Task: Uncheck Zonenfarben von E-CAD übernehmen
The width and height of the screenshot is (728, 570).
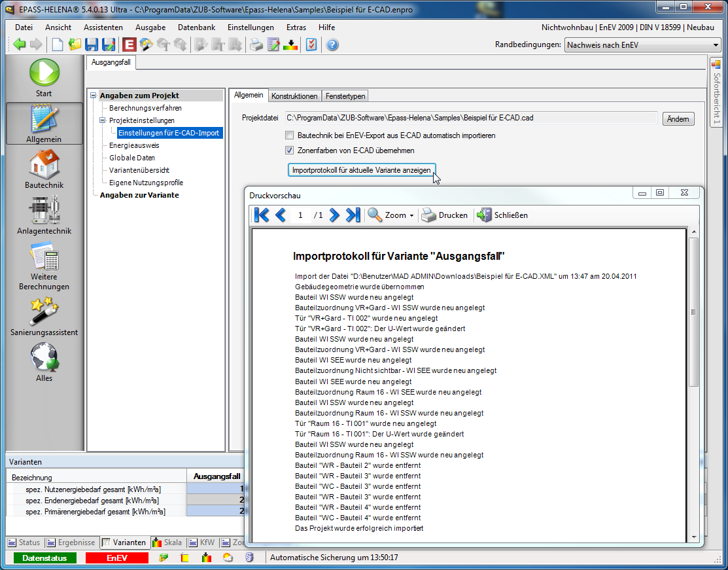Action: click(290, 151)
